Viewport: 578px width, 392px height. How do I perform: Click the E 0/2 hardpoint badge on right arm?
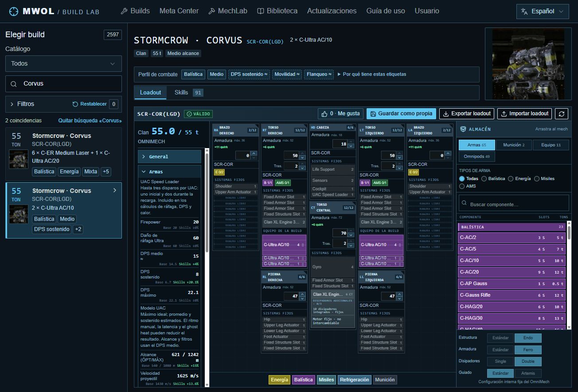coord(219,172)
